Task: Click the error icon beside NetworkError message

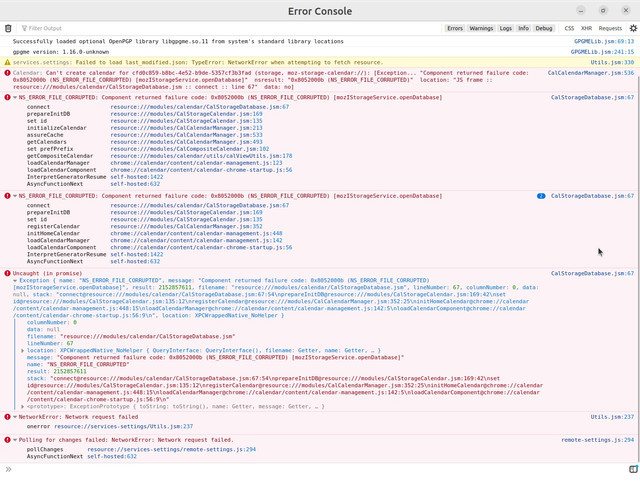Action: (x=7, y=417)
